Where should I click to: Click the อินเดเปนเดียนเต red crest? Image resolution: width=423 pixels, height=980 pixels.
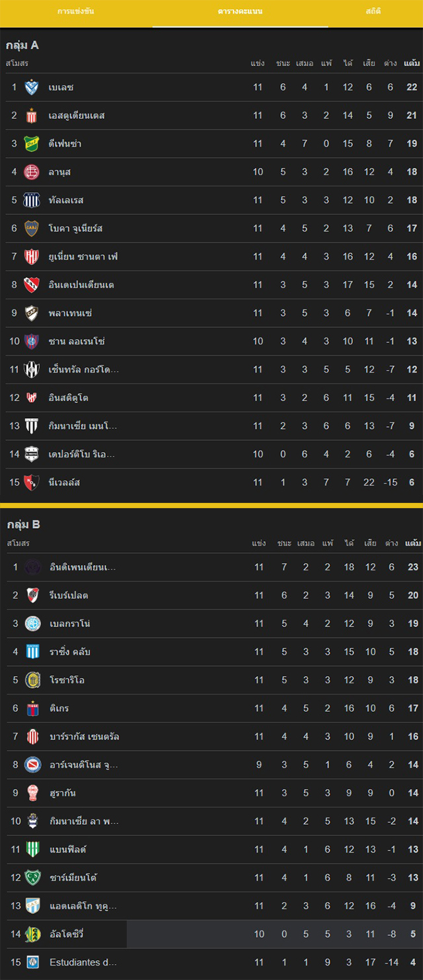click(32, 285)
